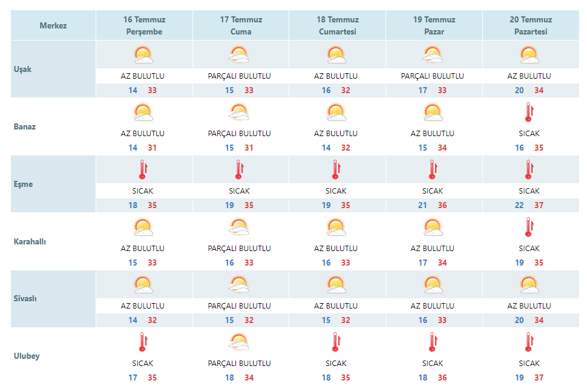Click Karahallı thermometer icon for Pazartesi

(x=529, y=227)
